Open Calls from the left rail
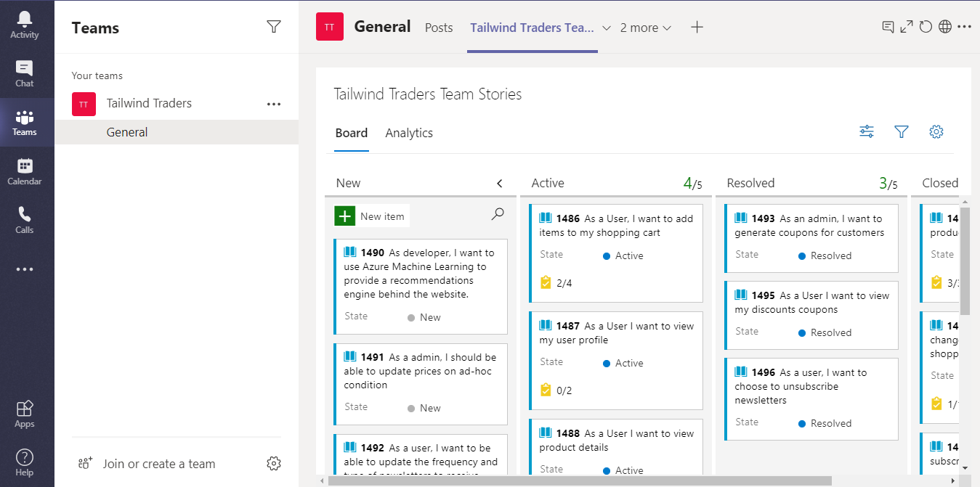This screenshot has height=487, width=980. tap(25, 220)
